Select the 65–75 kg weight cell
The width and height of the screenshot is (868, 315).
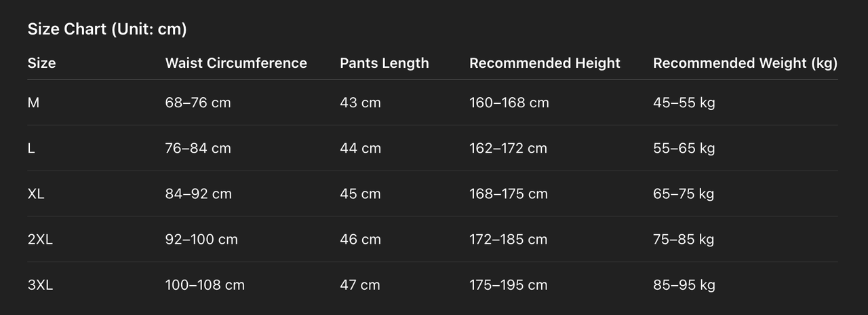684,193
